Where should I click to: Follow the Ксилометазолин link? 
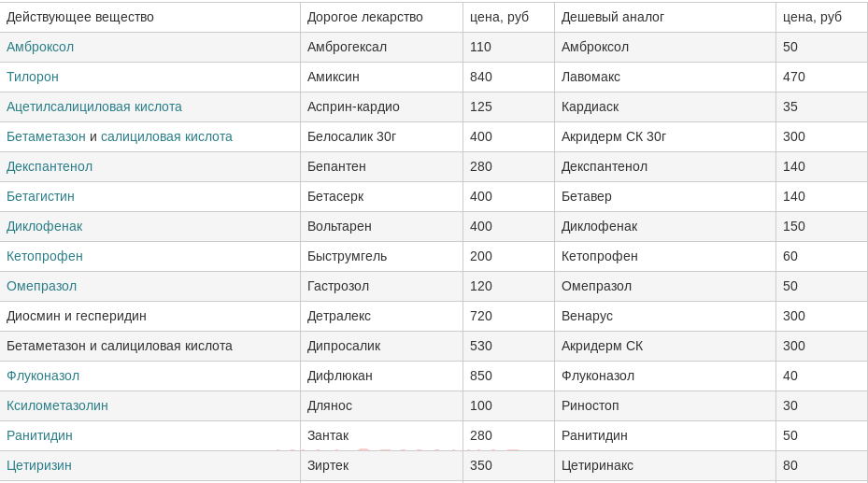(x=57, y=405)
